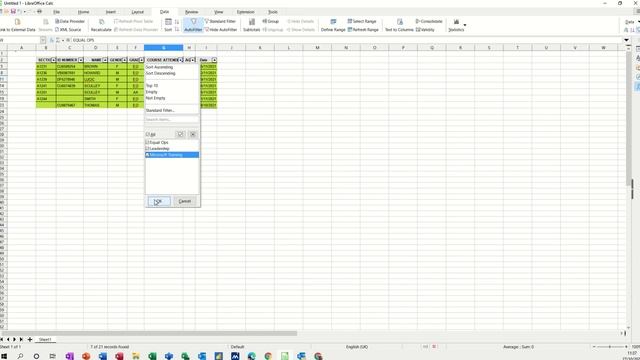Open NAME column autofilter dropdown
640x360 pixels.
coord(105,60)
